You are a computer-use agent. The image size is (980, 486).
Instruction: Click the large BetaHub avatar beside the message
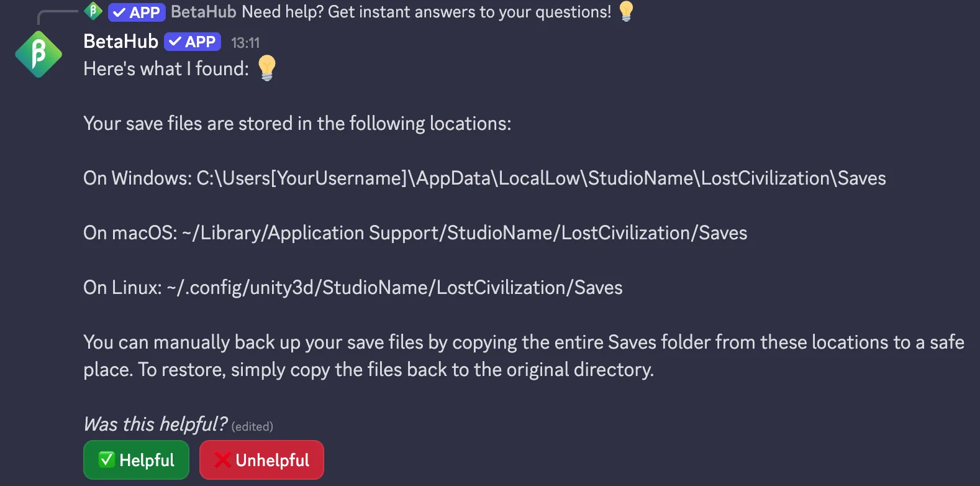(39, 55)
